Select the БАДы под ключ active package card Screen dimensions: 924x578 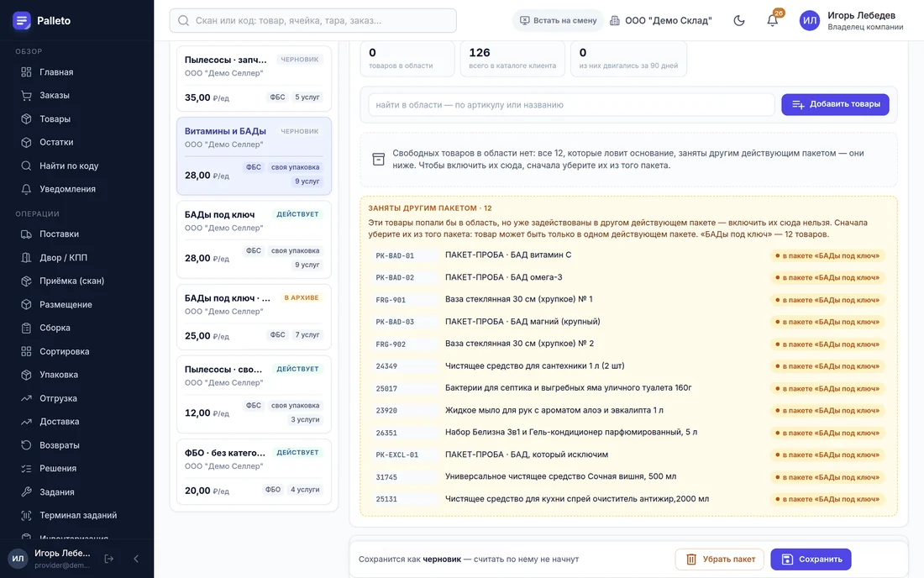coord(254,239)
